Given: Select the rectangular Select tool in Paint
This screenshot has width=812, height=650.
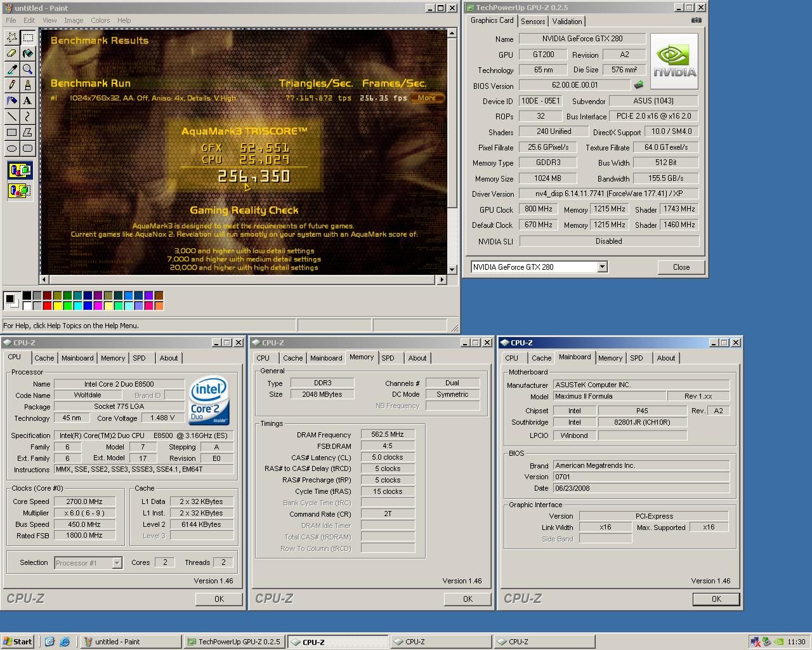Looking at the screenshot, I should point(28,37).
